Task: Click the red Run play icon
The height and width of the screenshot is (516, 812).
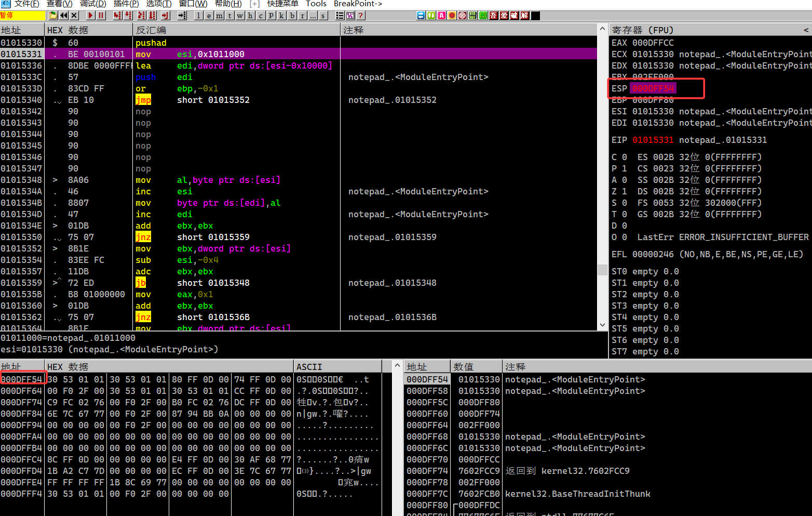Action: [90, 16]
